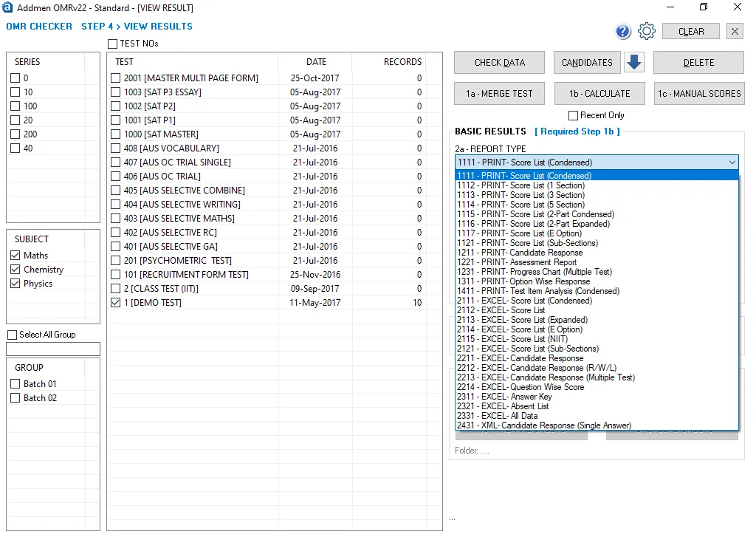Viewport: 756px width, 537px height.
Task: Uncheck the Maths subject
Action: pyautogui.click(x=16, y=256)
